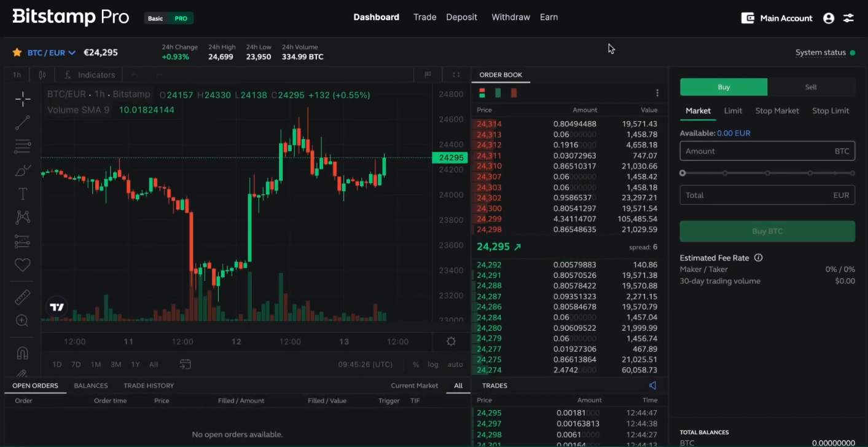Toggle percent scale on chart
This screenshot has height=447, width=868.
click(416, 365)
